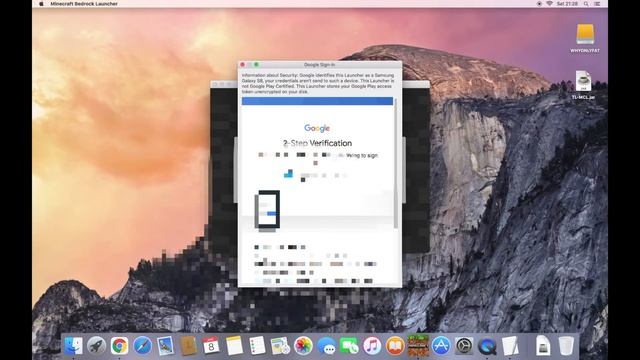This screenshot has height=360, width=640.
Task: Click the scrollbar of Google Sign-in window
Action: pyautogui.click(x=396, y=163)
